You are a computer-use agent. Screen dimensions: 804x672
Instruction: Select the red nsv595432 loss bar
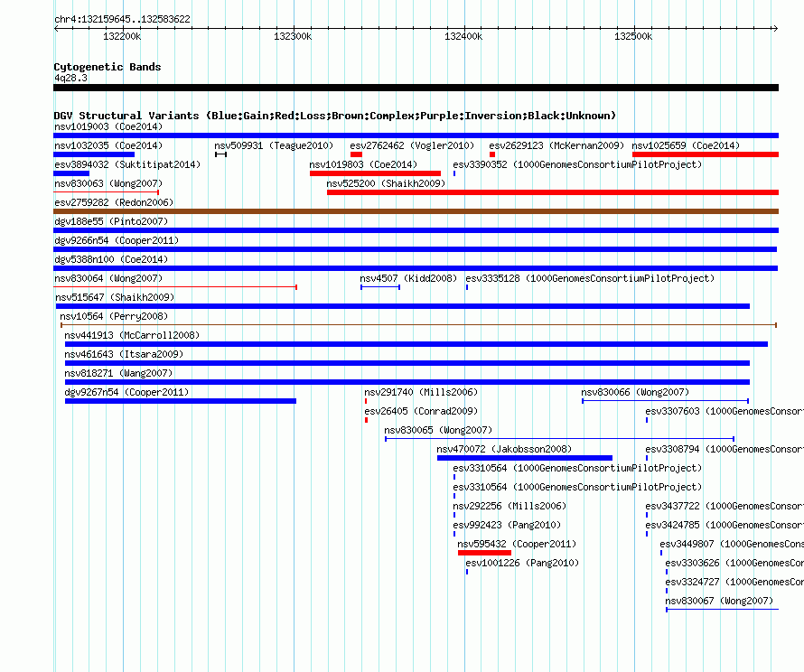pyautogui.click(x=484, y=553)
